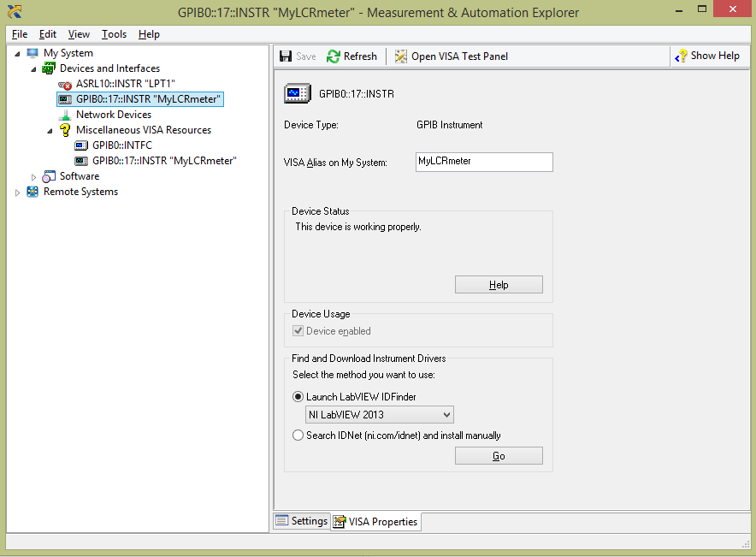Select the My System tree label
Screen dimensions: 756x557
(x=68, y=53)
